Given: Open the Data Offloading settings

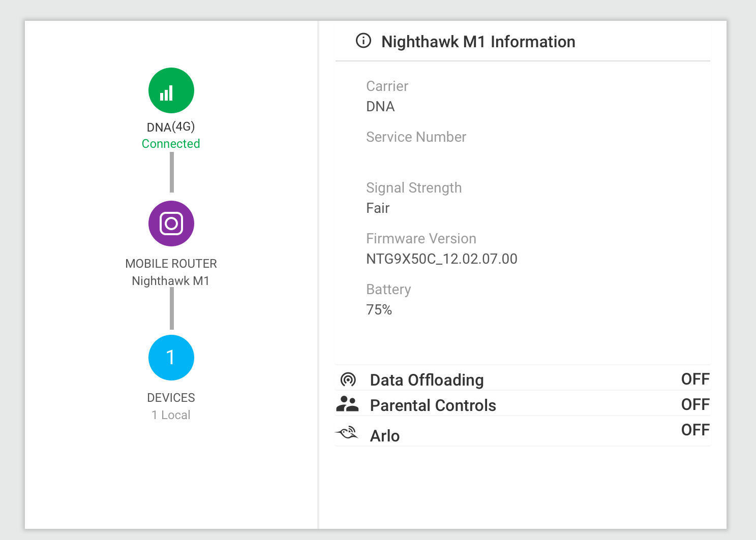Looking at the screenshot, I should pos(523,379).
